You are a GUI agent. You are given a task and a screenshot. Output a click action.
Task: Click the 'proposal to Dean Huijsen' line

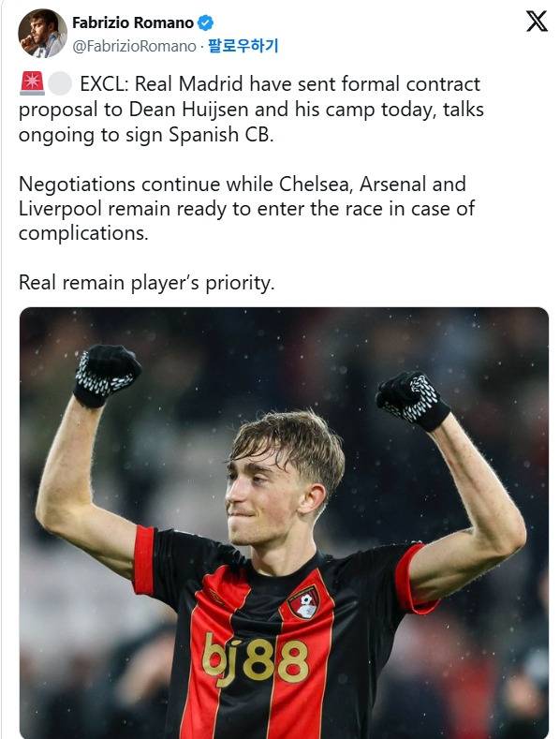click(x=251, y=110)
